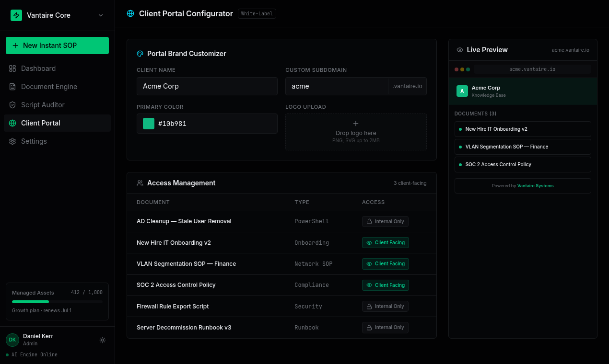Viewport: 609px width, 364px height.
Task: Click the eye icon beside Live Preview
Action: click(x=460, y=50)
